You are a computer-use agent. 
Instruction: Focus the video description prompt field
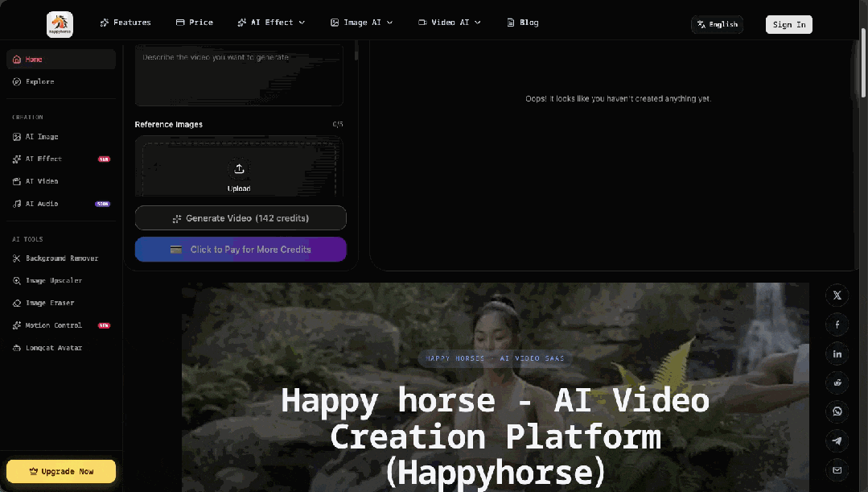239,76
